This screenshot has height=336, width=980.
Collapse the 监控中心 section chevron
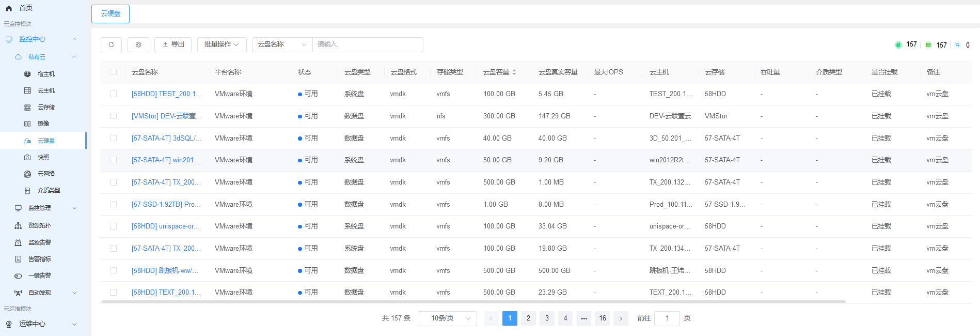(74, 39)
